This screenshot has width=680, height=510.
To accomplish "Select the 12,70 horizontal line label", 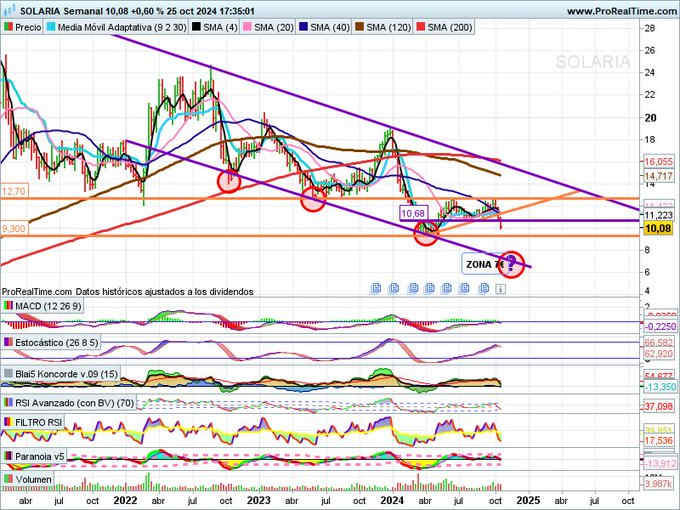I will [x=14, y=191].
